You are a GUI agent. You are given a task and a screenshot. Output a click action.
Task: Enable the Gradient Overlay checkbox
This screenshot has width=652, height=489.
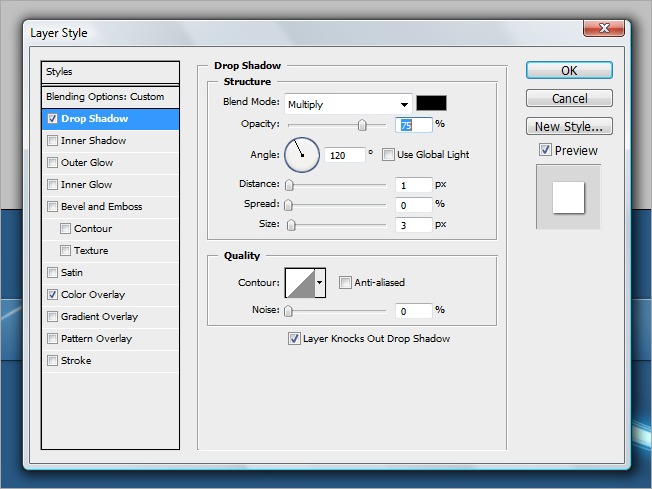point(52,317)
